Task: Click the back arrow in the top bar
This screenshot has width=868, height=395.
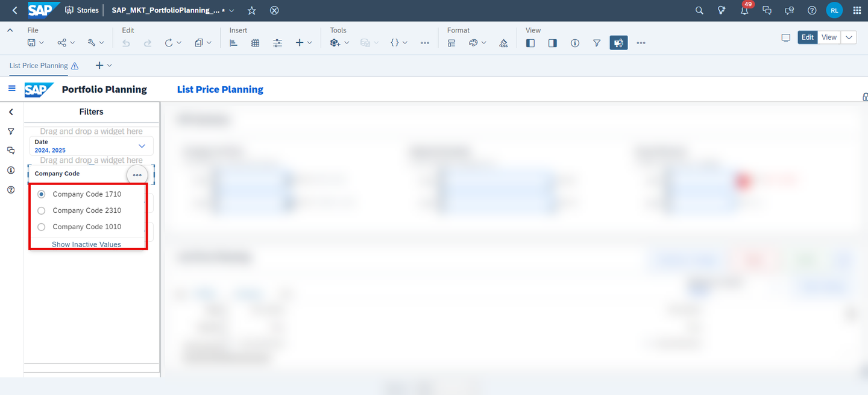Action: click(x=14, y=10)
